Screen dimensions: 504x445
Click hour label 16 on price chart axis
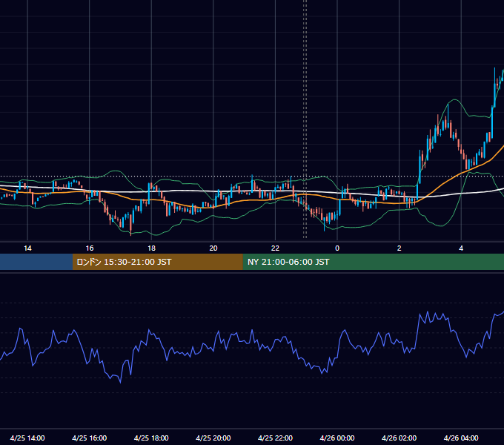90,248
